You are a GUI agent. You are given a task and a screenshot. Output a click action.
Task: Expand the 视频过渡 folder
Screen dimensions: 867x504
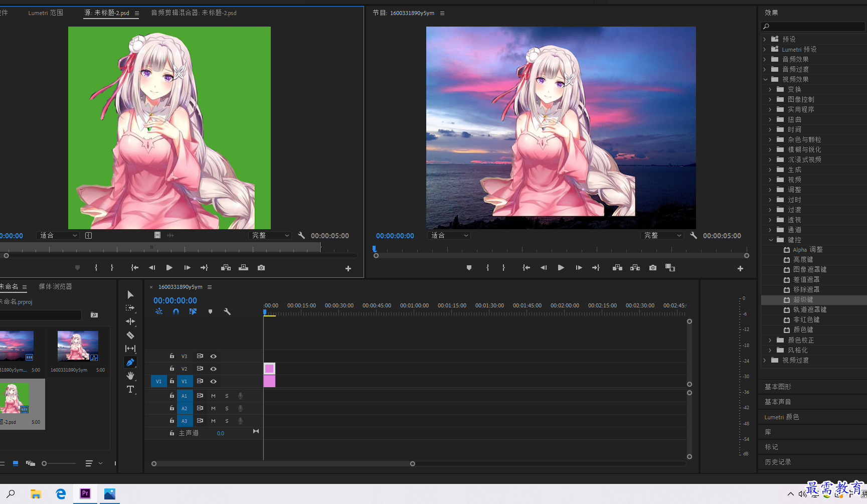(765, 360)
